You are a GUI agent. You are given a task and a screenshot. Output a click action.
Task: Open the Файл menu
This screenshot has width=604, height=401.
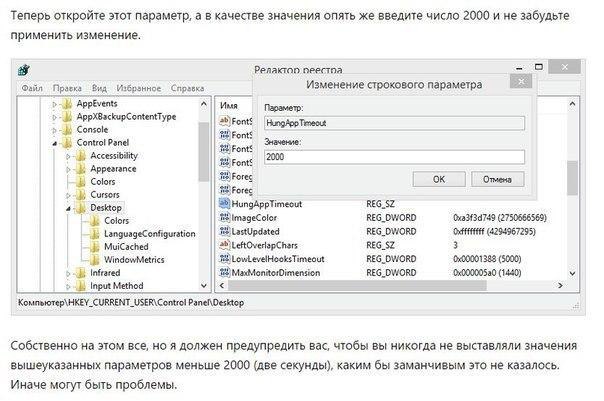pos(32,88)
